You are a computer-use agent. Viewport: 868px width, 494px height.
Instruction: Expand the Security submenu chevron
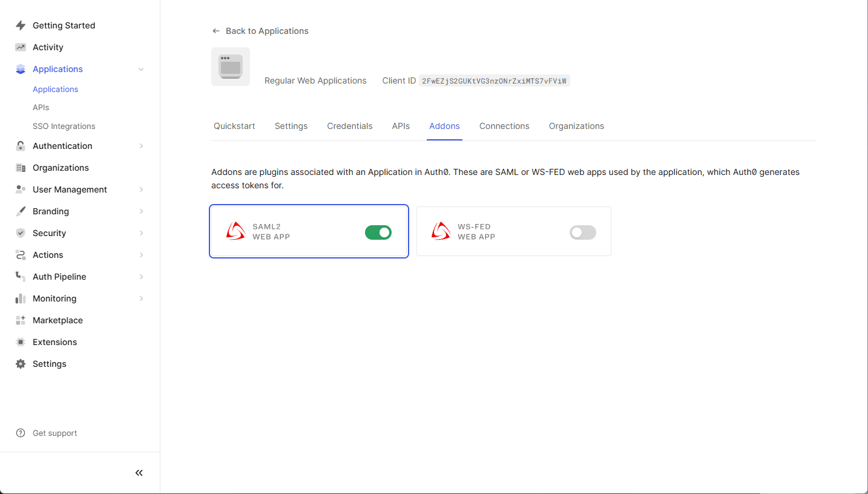click(x=141, y=233)
